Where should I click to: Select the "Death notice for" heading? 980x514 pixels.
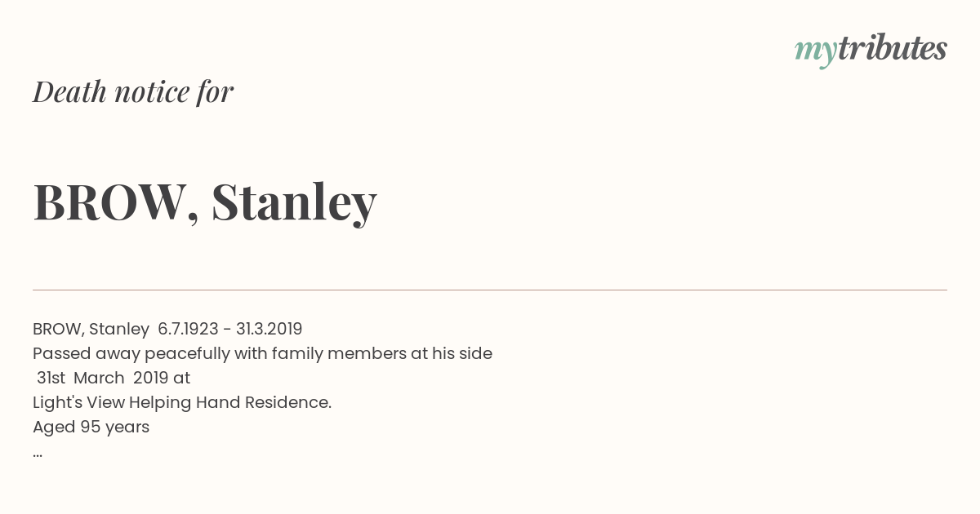click(x=133, y=91)
